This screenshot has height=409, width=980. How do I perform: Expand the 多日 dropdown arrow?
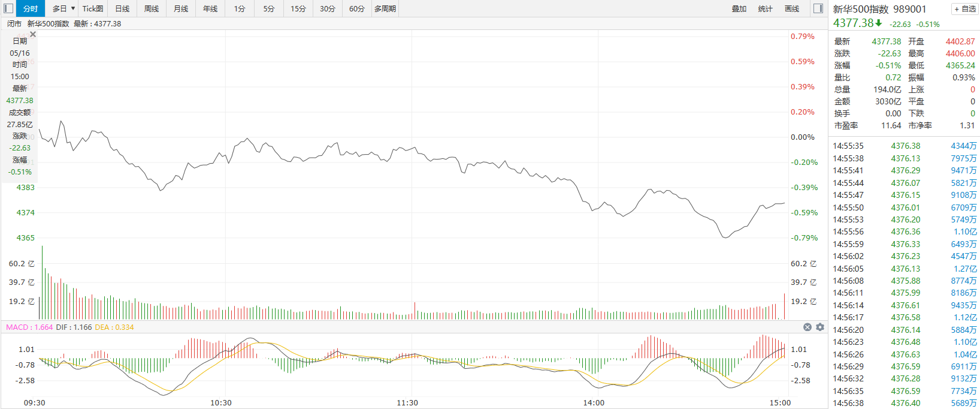(x=73, y=8)
